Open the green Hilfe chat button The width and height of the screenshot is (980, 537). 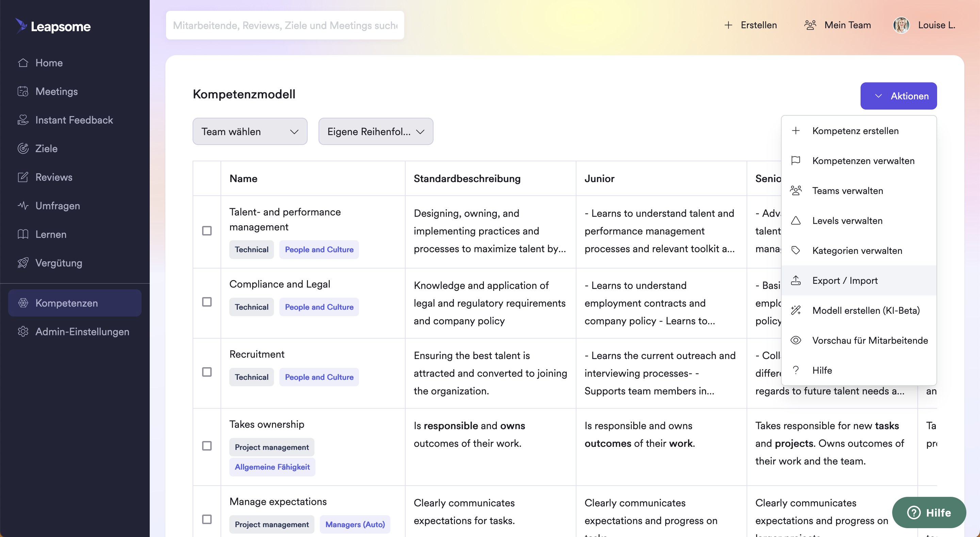coord(929,512)
